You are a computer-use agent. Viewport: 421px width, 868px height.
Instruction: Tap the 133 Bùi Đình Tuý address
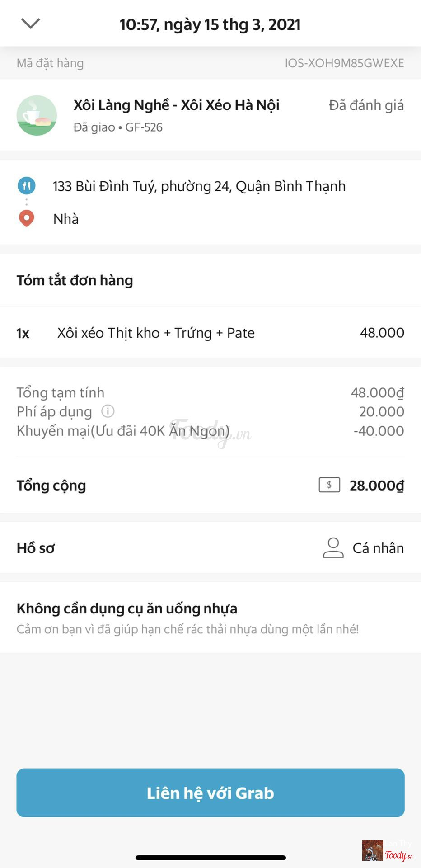point(199,186)
